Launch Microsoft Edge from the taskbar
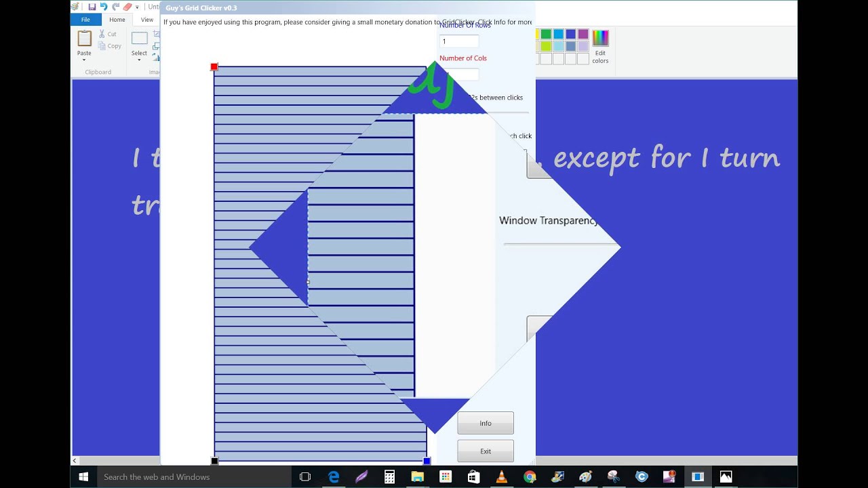 coord(334,477)
